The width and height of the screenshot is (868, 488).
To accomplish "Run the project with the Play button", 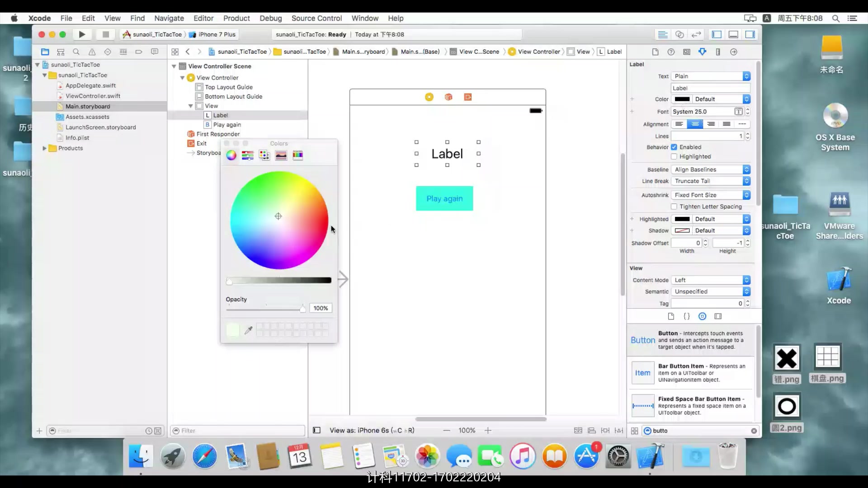I will [82, 34].
